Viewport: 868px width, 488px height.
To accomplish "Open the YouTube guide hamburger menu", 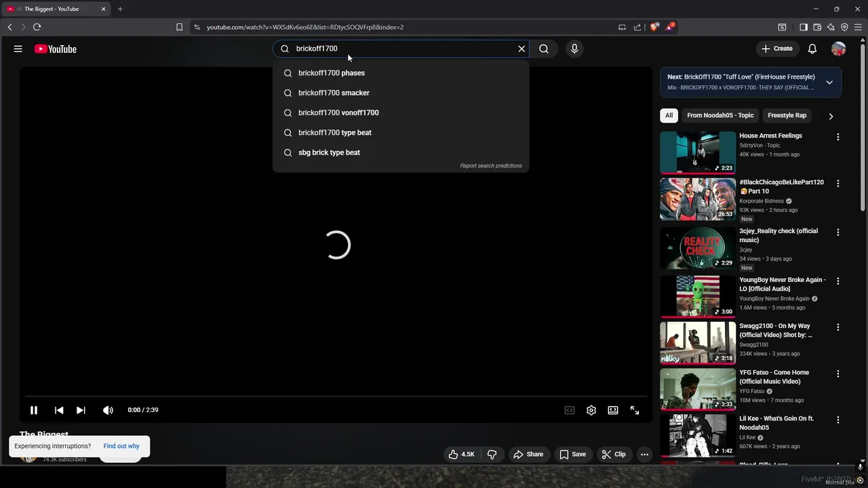I will coord(18,49).
